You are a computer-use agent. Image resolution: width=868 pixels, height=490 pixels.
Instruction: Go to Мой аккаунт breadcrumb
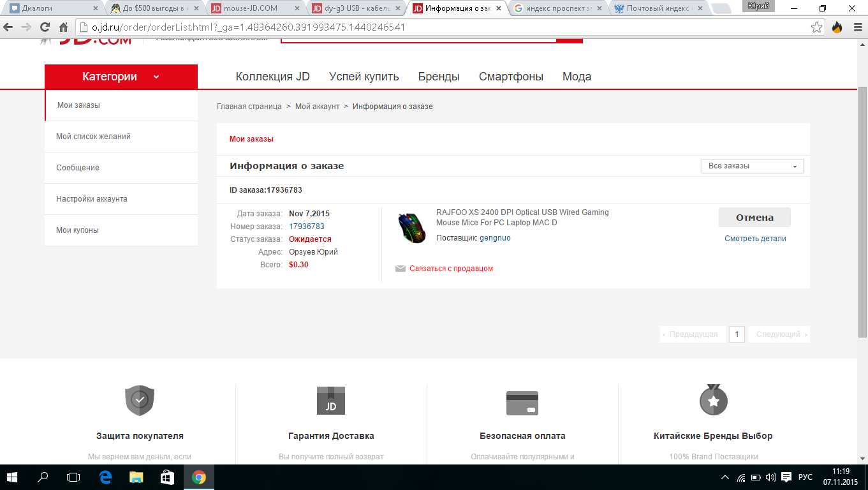[x=318, y=107]
